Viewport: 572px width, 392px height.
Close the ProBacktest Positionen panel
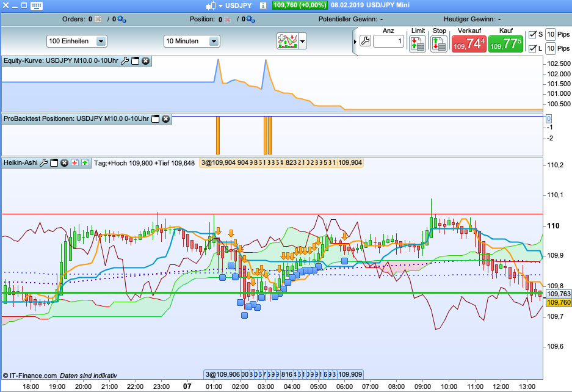[x=165, y=119]
